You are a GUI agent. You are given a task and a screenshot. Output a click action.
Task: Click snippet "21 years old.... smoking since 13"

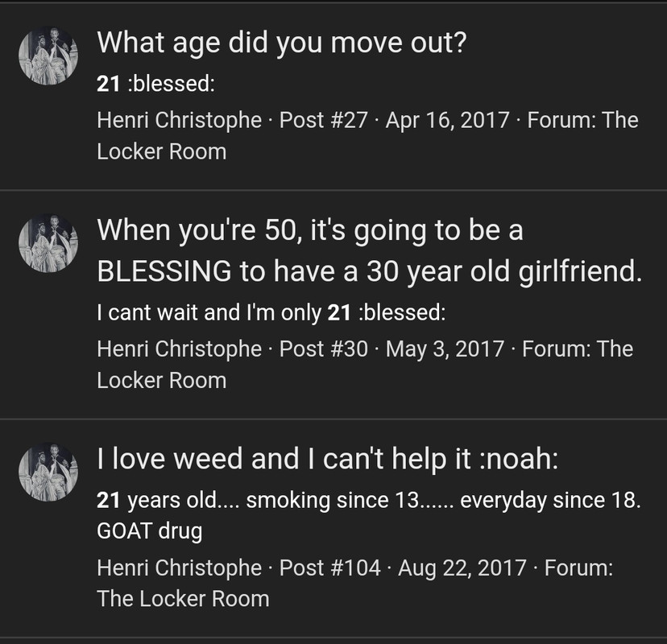tap(368, 501)
